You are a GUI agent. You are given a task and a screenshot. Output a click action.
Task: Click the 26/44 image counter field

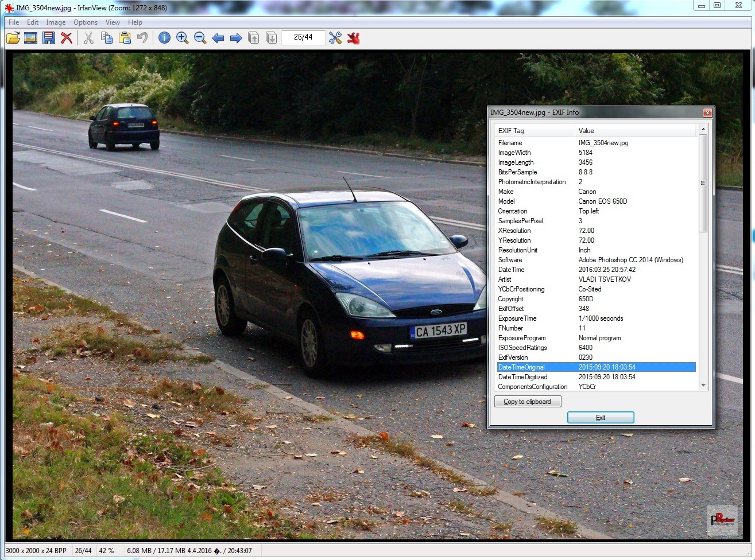coord(303,37)
